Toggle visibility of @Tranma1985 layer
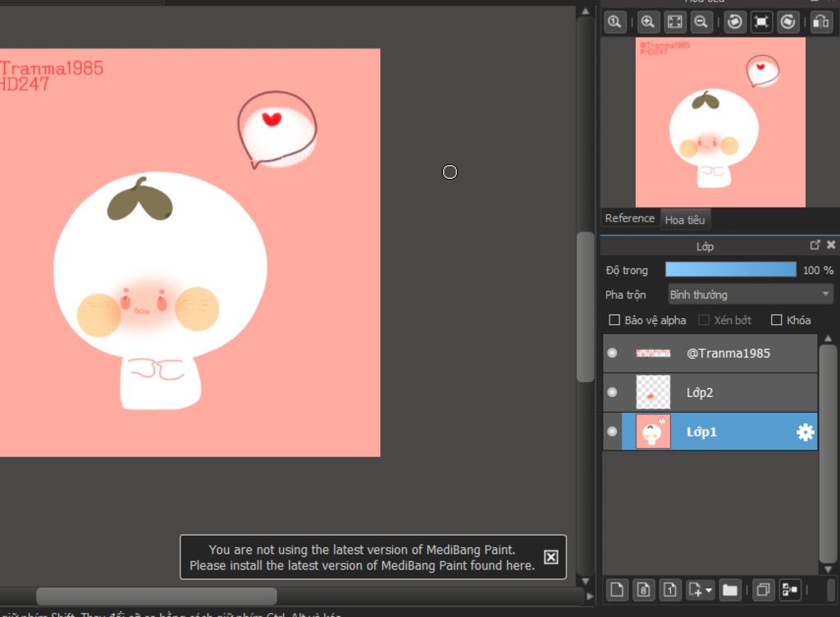 pos(612,353)
